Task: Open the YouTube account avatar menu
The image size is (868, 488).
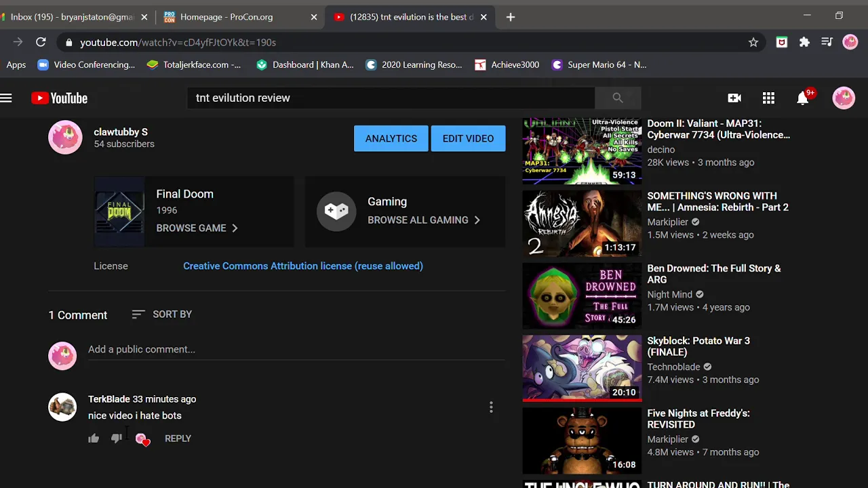Action: pos(844,98)
